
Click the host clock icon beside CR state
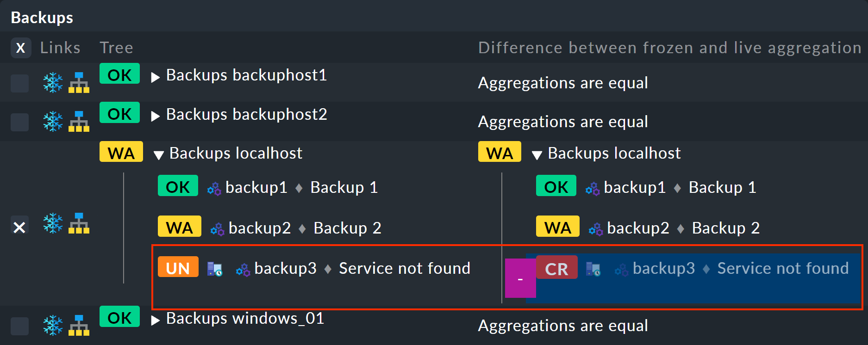(x=593, y=269)
